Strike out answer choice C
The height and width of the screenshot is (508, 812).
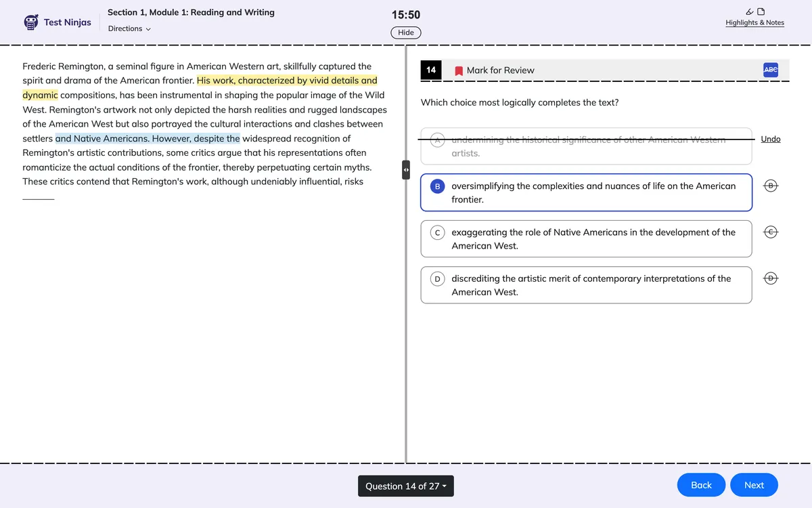tap(771, 232)
